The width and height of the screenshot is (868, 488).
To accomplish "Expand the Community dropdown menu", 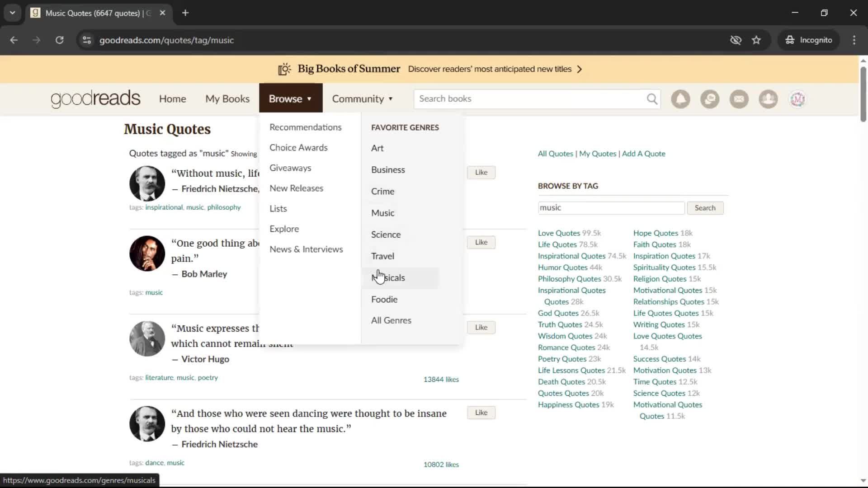I will (362, 99).
